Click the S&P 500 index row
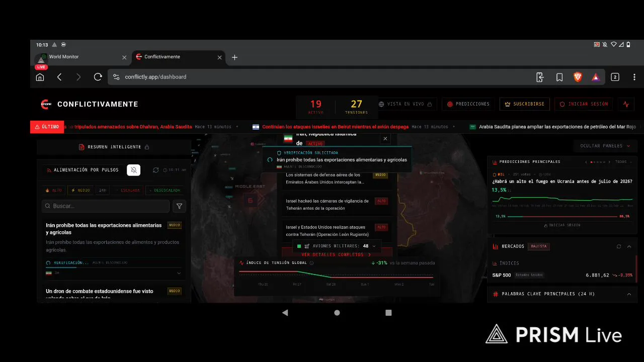The image size is (644, 362). [562, 275]
